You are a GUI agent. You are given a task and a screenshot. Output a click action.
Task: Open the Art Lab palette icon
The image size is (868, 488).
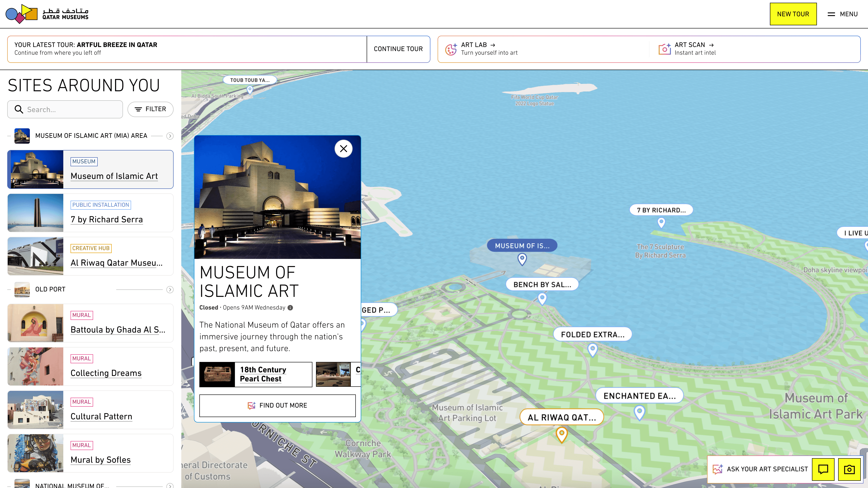point(451,49)
